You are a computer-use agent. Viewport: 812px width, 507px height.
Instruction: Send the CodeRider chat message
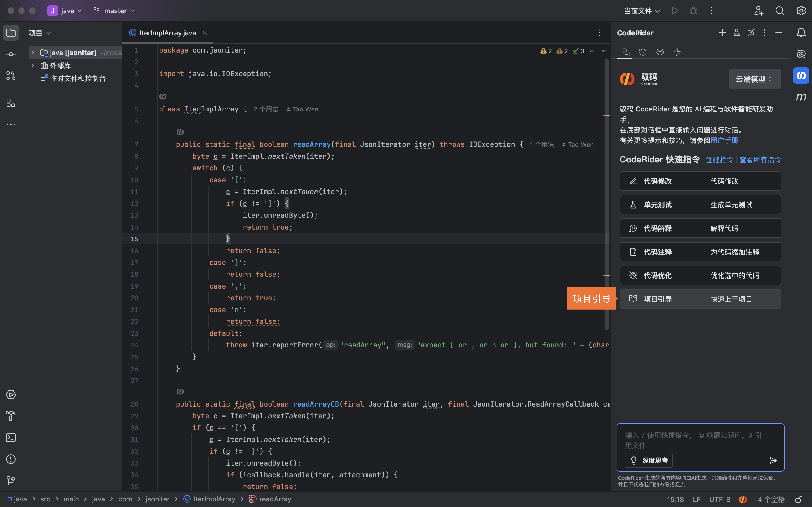[773, 460]
